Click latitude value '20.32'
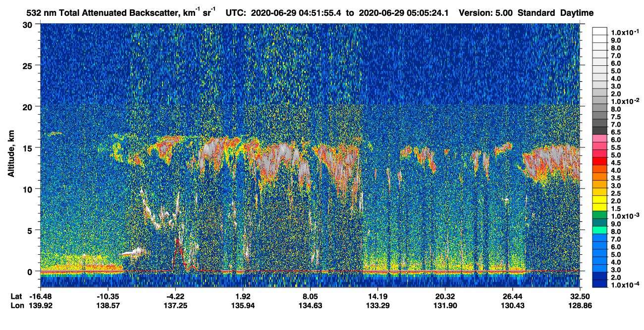 pos(445,296)
